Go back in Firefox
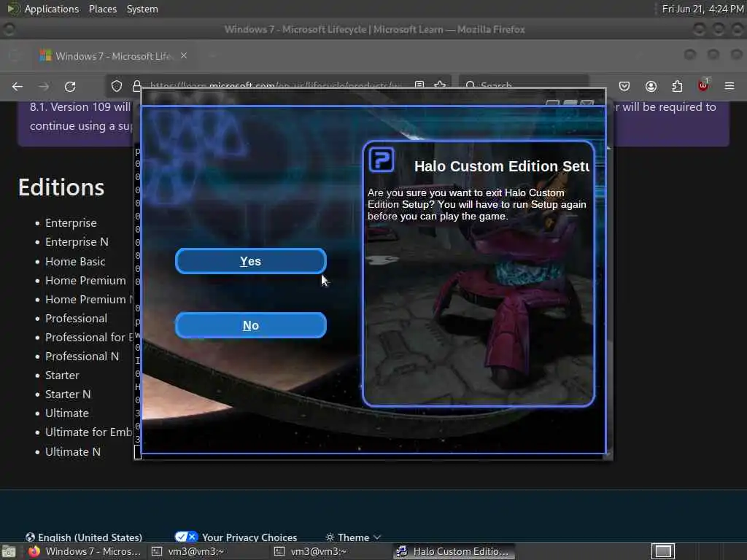This screenshot has height=560, width=747. tap(18, 86)
